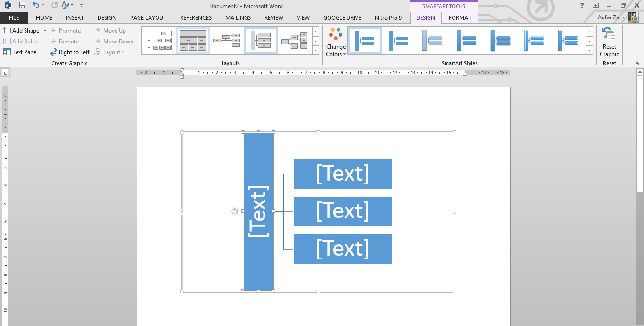Screen dimensions: 644x326
Task: Toggle the Text Pane
Action: click(20, 52)
